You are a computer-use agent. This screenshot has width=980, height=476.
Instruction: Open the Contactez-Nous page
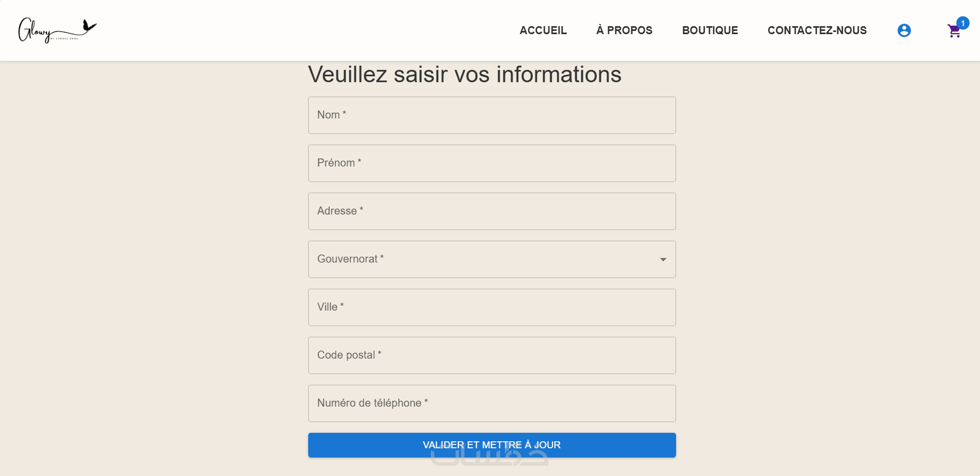coord(817,30)
